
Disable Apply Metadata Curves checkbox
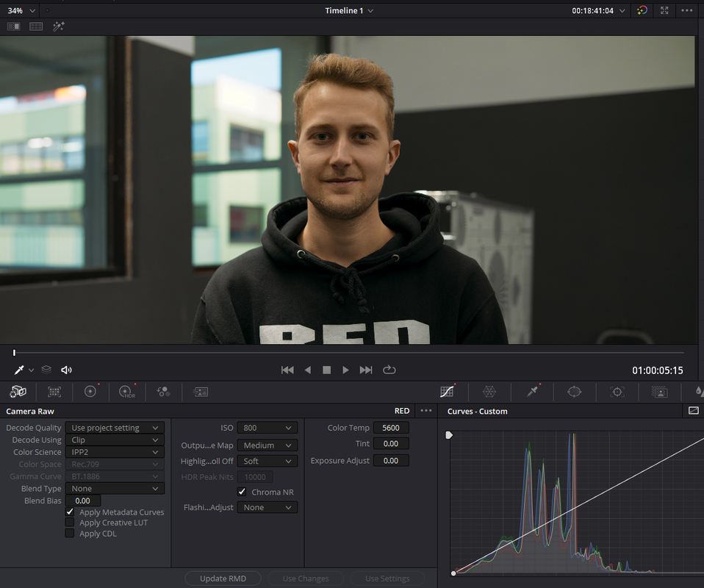coord(70,512)
